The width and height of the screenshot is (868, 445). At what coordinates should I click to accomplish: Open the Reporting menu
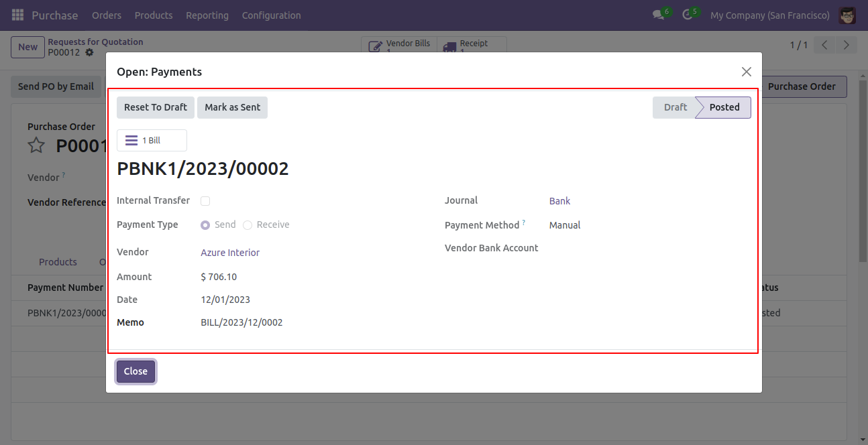pos(207,15)
